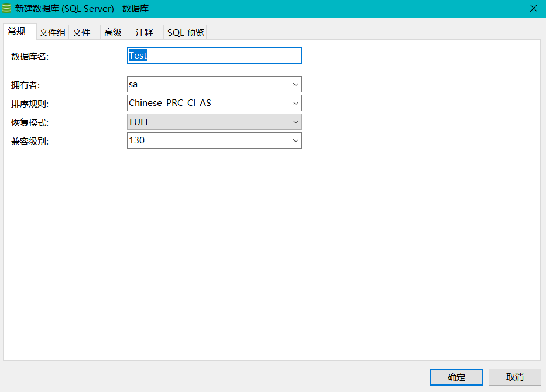Screen dimensions: 546x392
Task: Cancel with the 取消 button
Action: [514, 377]
